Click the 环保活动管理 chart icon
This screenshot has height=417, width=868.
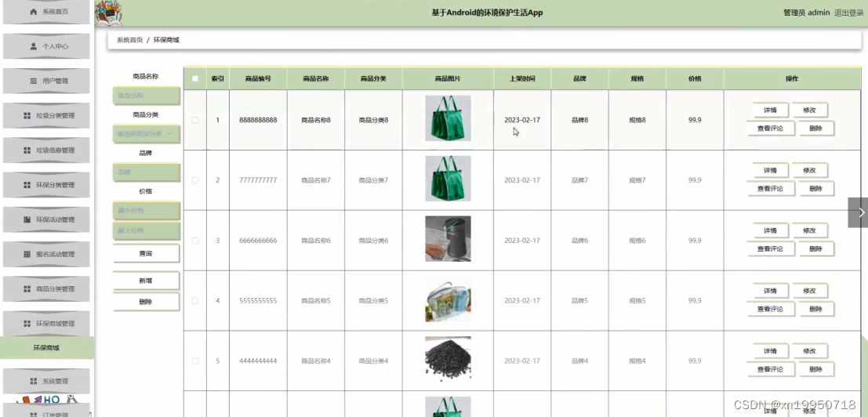click(27, 219)
